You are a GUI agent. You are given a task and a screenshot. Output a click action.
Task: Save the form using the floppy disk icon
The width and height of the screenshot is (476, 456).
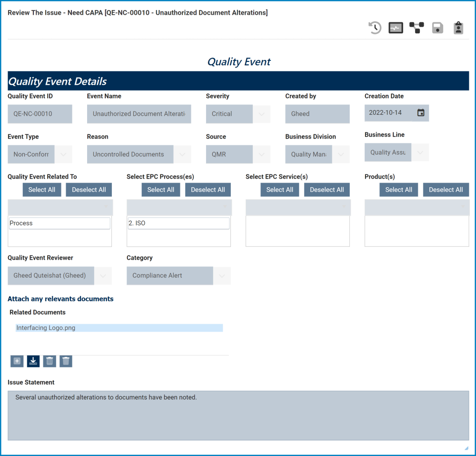pyautogui.click(x=437, y=28)
